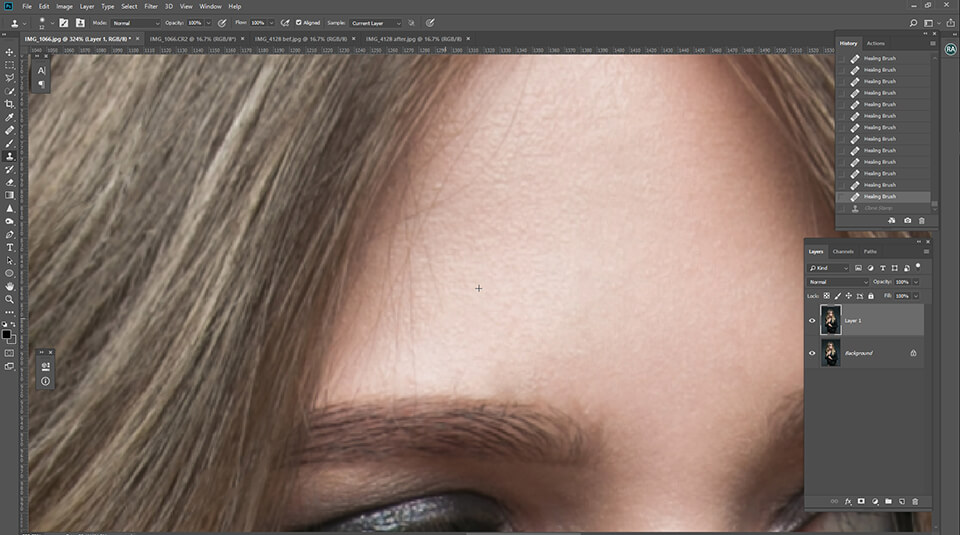Select the Eyedropper tool
Viewport: 960px width, 535px height.
(x=9, y=118)
